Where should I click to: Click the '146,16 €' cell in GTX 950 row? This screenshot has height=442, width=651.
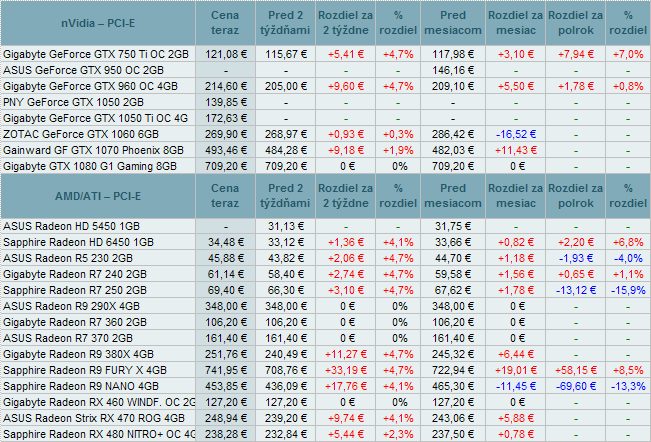point(453,70)
